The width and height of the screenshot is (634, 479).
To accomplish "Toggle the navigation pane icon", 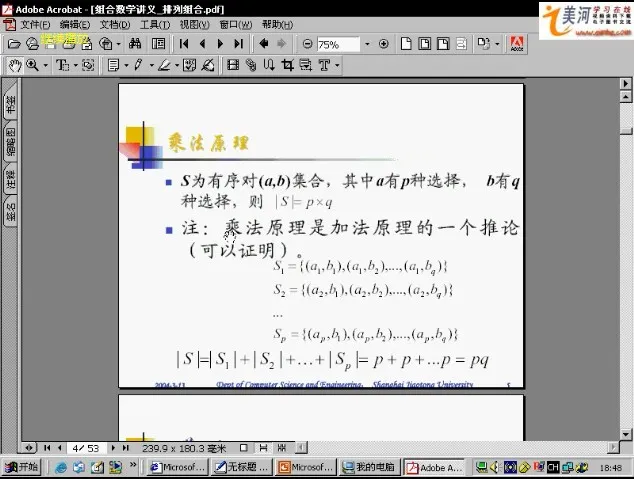I will click(x=158, y=43).
